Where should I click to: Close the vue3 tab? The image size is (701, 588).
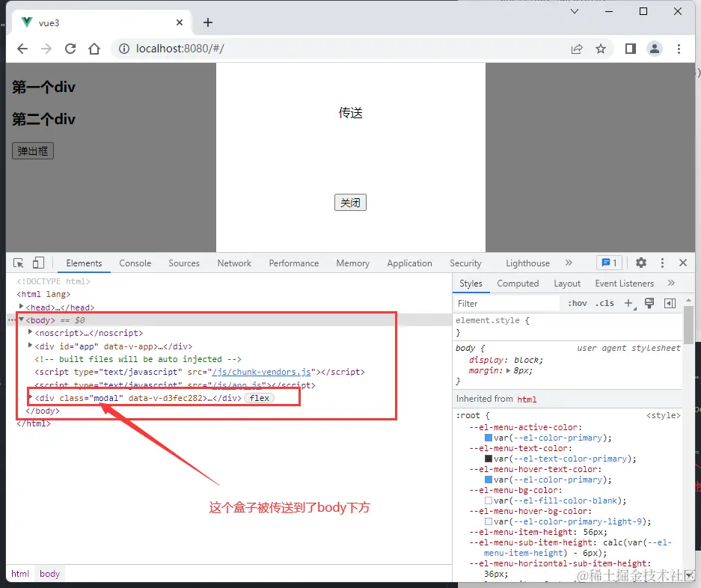(x=180, y=22)
